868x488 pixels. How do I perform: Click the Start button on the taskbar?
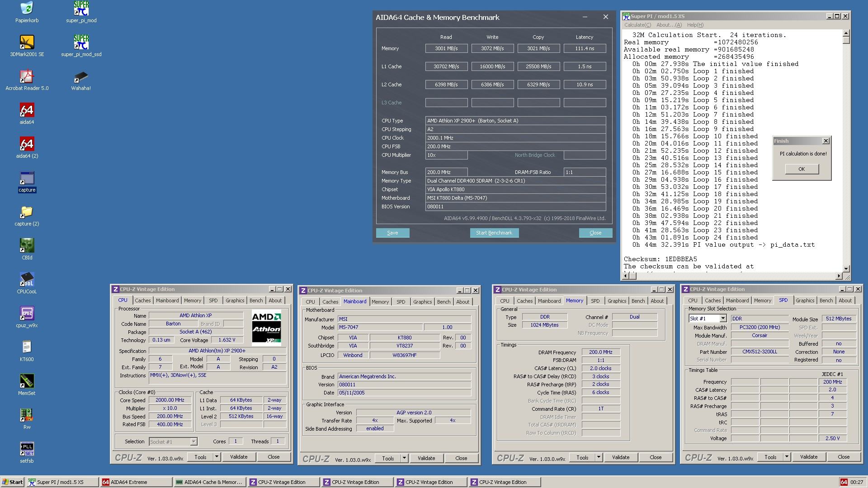(12, 482)
